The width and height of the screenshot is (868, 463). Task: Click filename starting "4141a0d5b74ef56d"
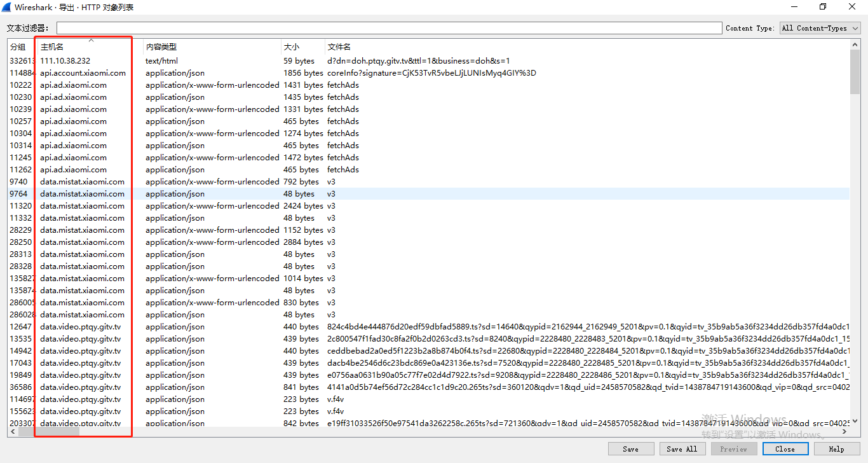tap(588, 387)
